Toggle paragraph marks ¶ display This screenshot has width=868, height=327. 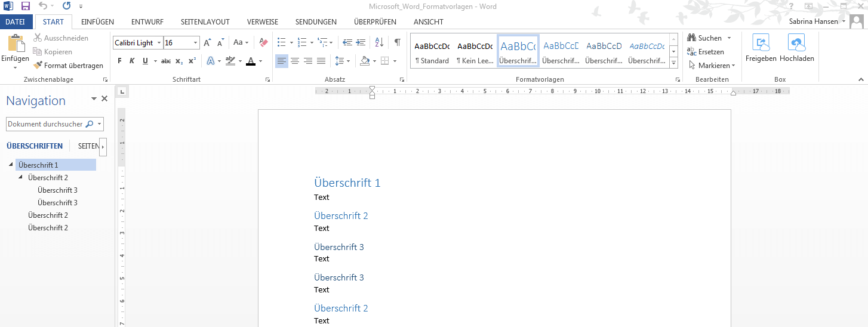397,43
